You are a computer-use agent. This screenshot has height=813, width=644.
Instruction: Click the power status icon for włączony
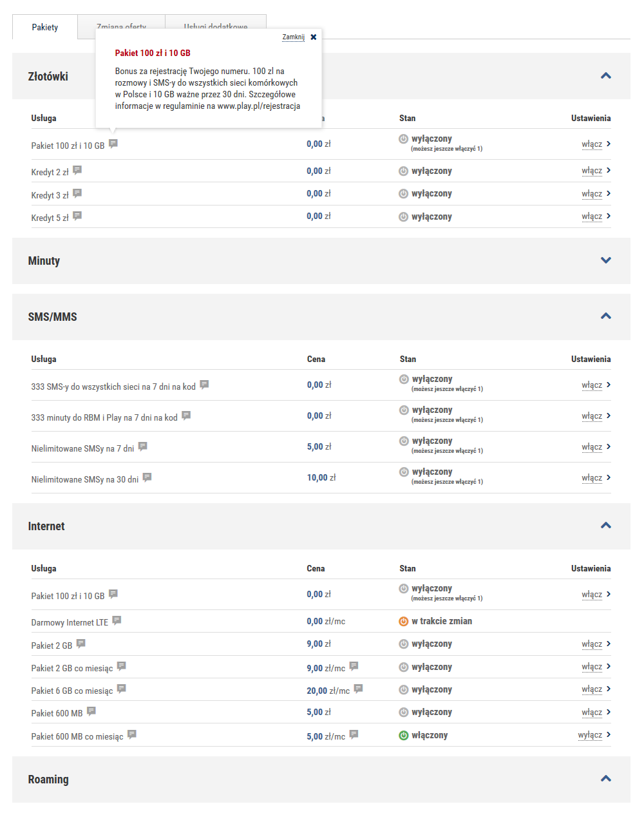click(x=404, y=735)
